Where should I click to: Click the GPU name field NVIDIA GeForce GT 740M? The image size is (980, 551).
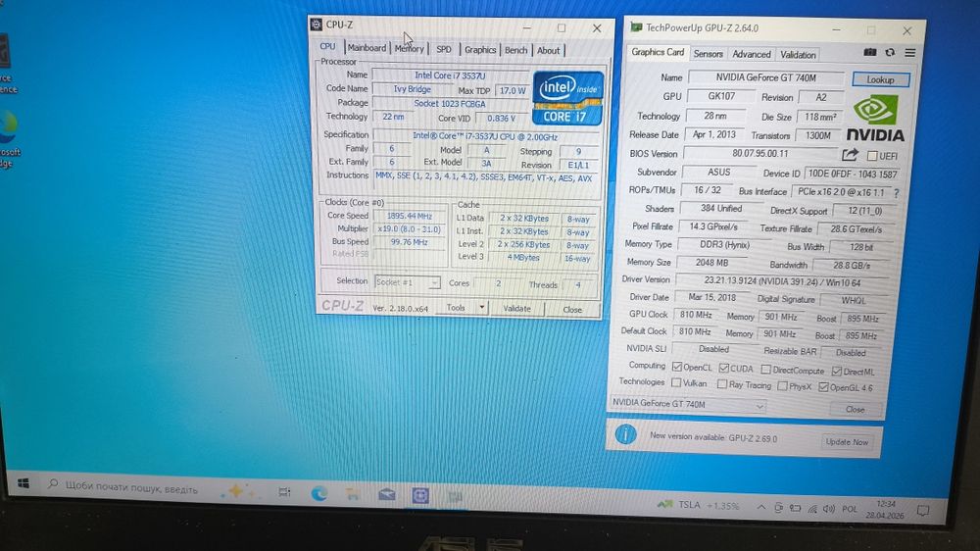tap(766, 78)
